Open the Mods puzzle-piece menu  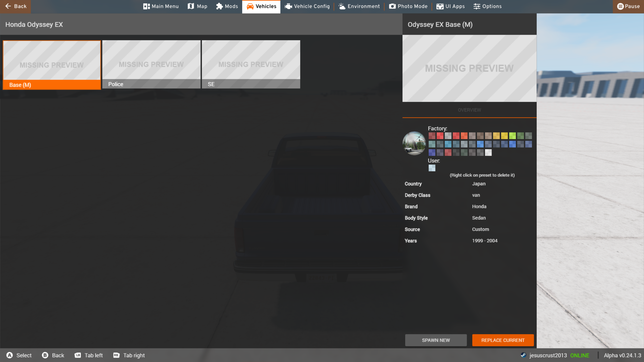click(x=227, y=6)
